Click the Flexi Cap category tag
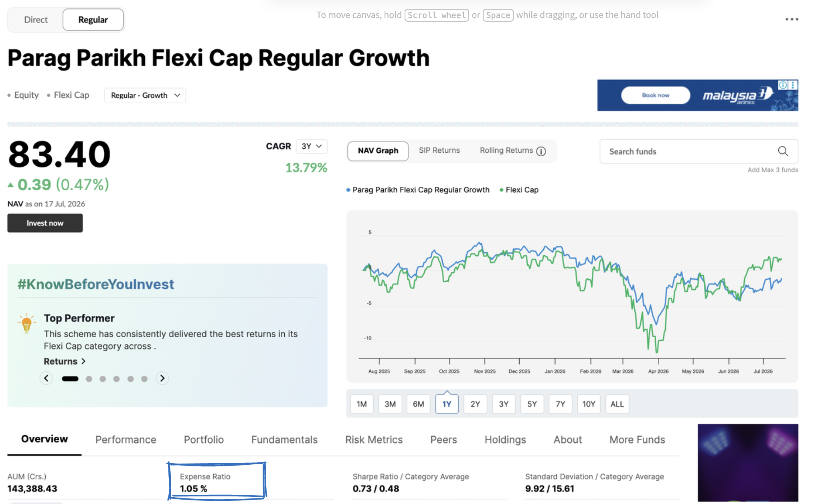 [71, 95]
